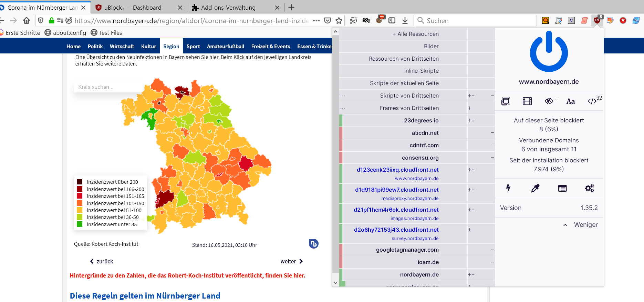Click the orange magnifier extension icon
Image resolution: width=644 pixels, height=302 pixels.
546,20
